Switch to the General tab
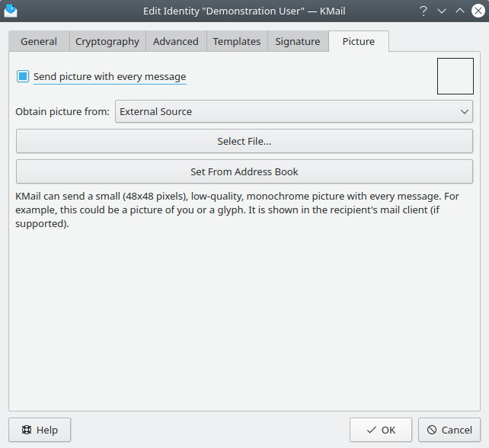489x448 pixels. click(x=39, y=42)
